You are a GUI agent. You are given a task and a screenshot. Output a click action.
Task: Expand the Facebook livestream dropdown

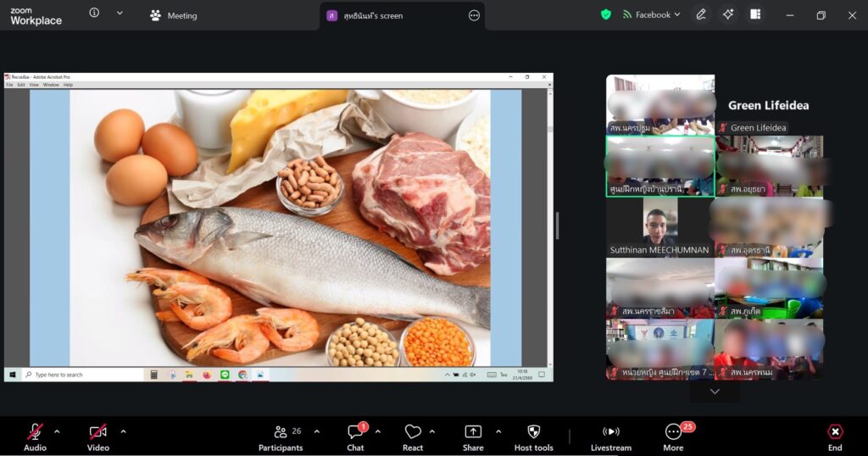651,15
